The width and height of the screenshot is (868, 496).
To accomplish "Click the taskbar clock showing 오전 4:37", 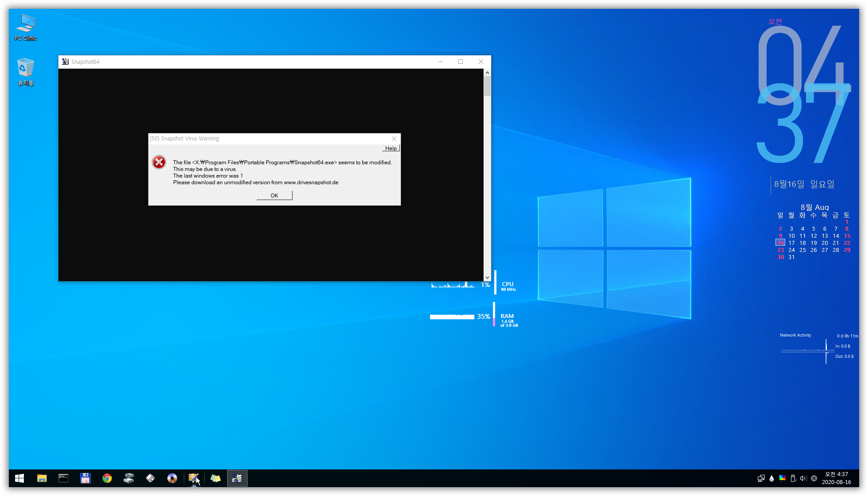I will pyautogui.click(x=837, y=478).
